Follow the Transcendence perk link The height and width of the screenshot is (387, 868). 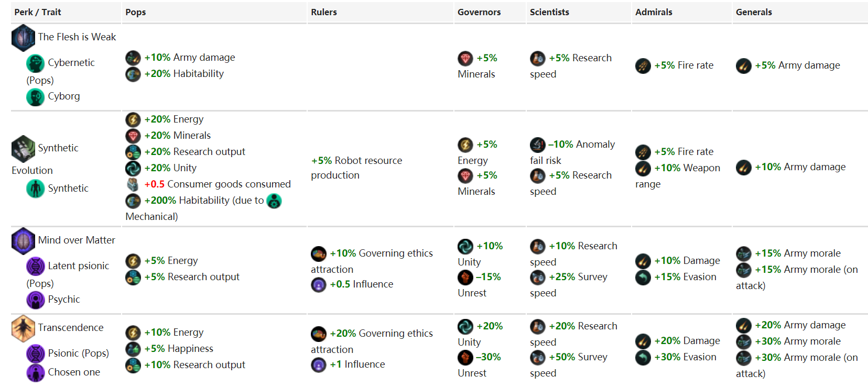click(x=71, y=328)
